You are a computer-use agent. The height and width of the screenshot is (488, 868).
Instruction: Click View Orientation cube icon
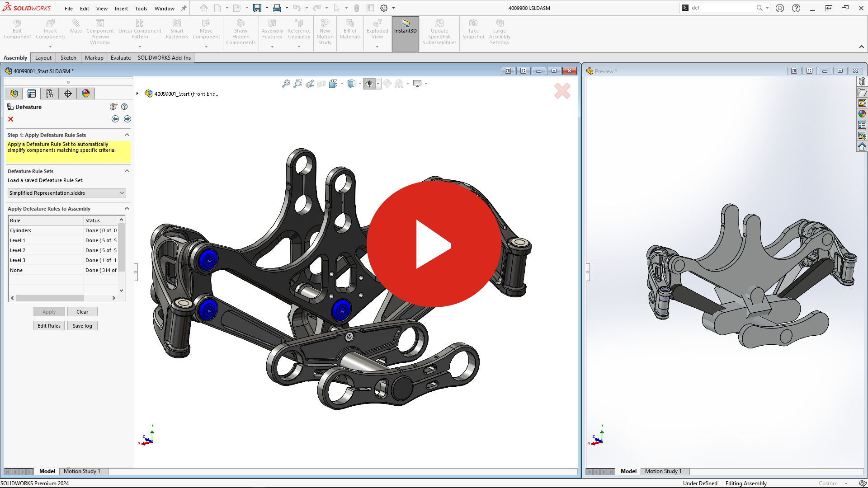333,84
